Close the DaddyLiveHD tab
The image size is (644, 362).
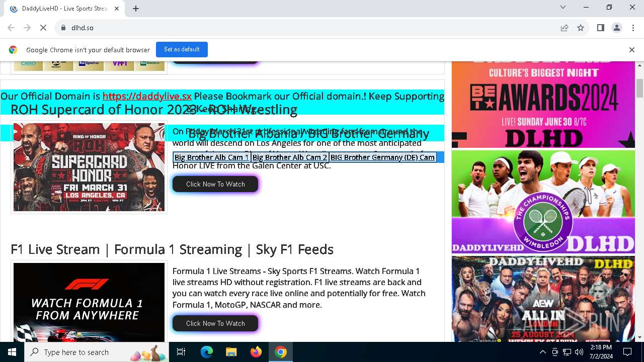(117, 9)
